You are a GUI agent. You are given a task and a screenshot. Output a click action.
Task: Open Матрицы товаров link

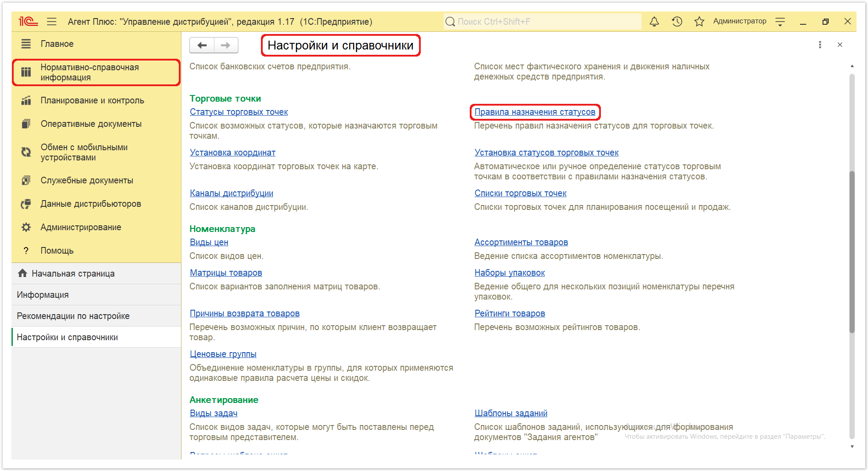226,273
